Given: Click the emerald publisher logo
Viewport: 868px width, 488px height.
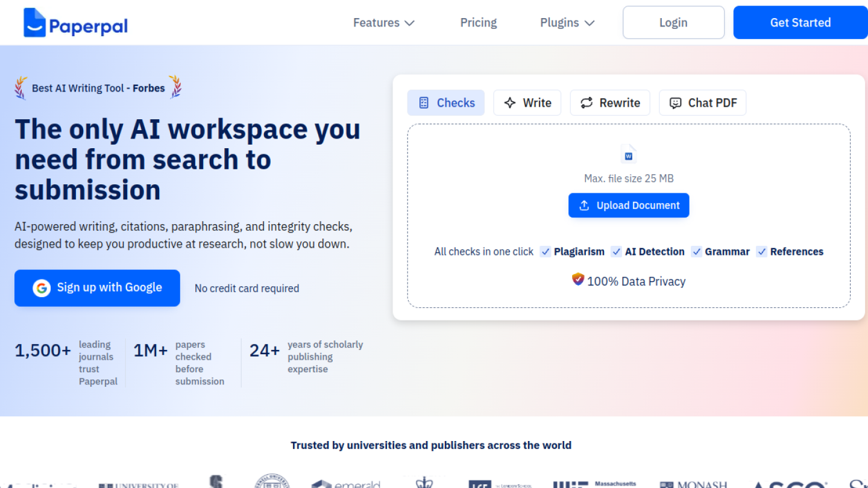Looking at the screenshot, I should click(x=346, y=483).
